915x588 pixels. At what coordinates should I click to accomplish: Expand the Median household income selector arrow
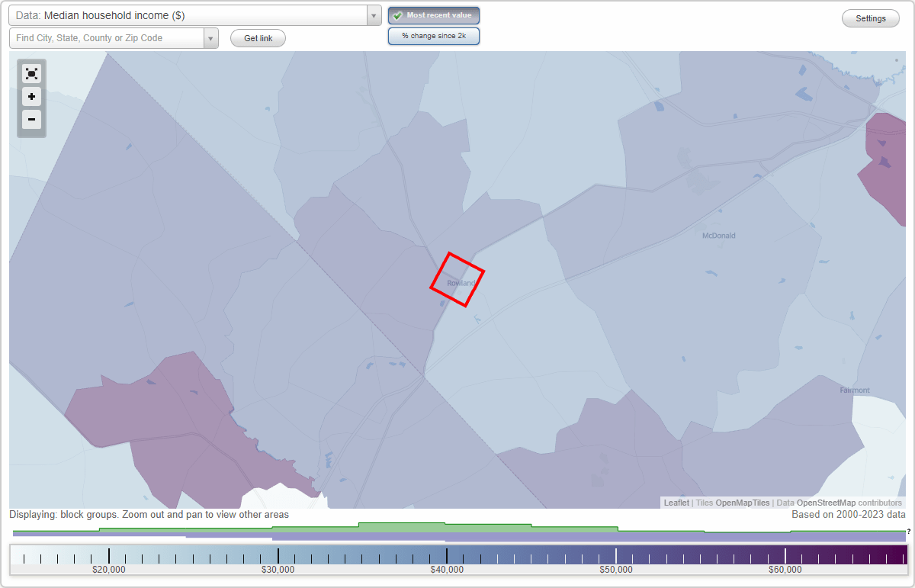coord(373,14)
